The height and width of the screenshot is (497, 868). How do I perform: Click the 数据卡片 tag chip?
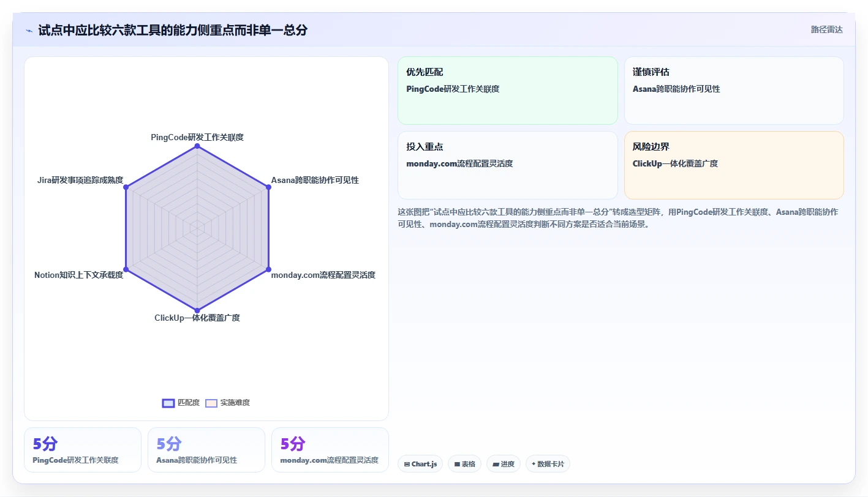click(x=548, y=464)
